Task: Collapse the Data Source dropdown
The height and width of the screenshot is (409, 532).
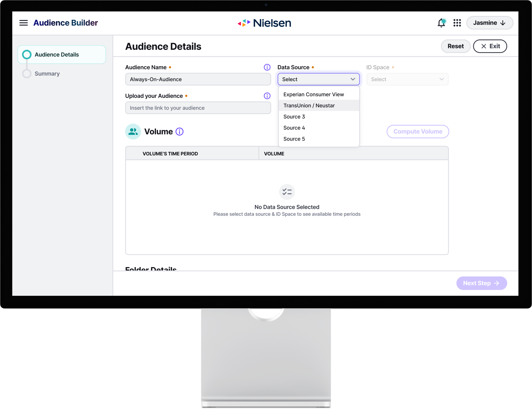Action: click(x=318, y=79)
